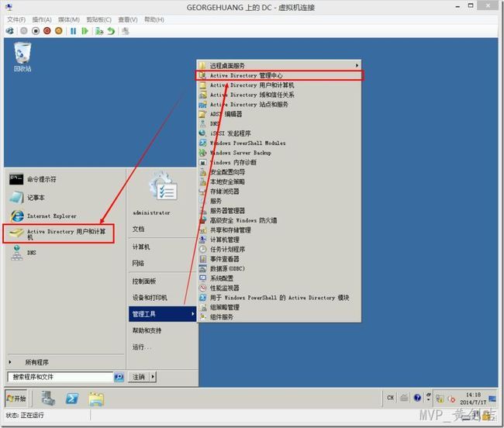Open 事件查看器
The height and width of the screenshot is (428, 504).
279,259
